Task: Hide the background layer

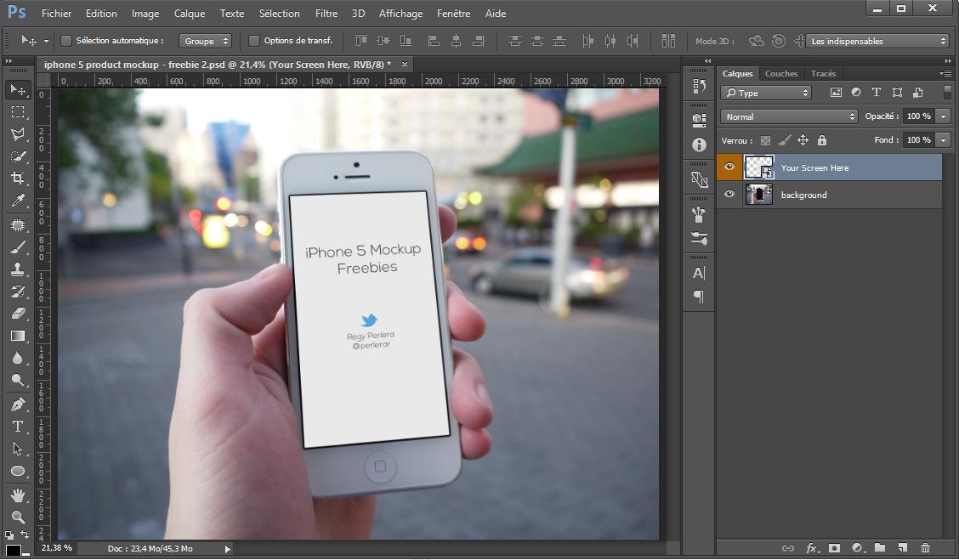Action: point(729,194)
